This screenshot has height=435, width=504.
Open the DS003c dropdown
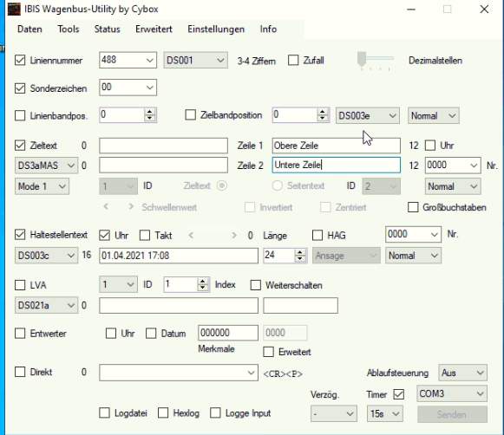[46, 256]
